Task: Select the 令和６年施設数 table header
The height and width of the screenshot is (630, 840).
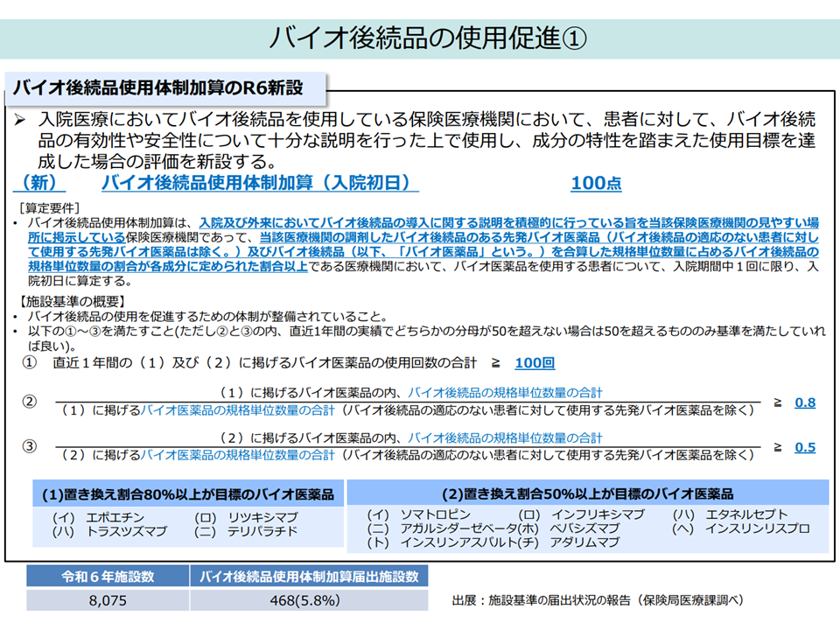Action: tap(108, 577)
